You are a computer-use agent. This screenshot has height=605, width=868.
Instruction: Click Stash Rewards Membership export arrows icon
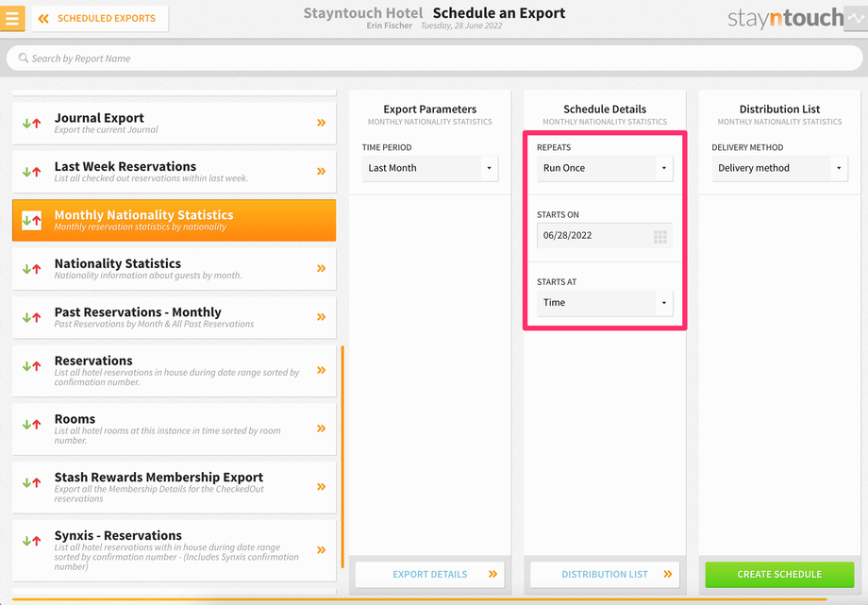(x=31, y=482)
